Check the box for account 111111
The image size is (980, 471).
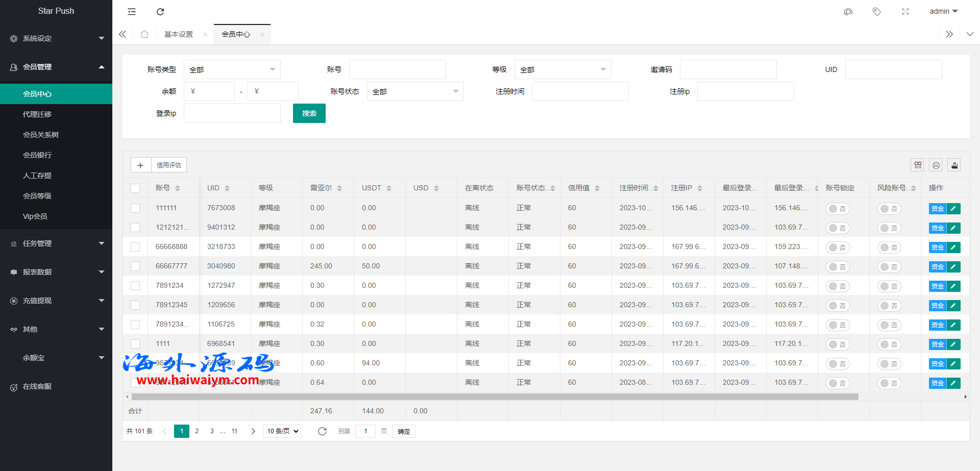[135, 208]
